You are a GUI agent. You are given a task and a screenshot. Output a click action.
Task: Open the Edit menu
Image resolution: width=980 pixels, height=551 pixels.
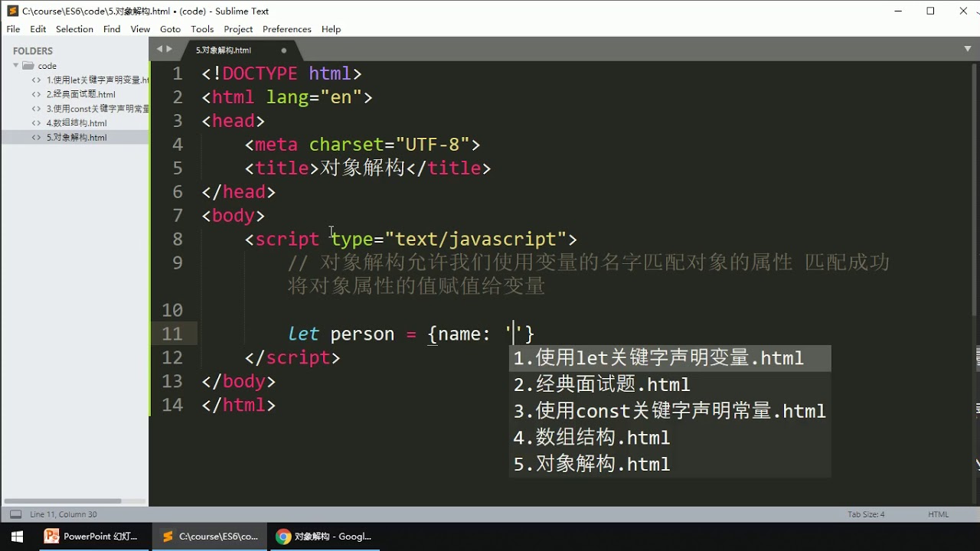(x=38, y=29)
